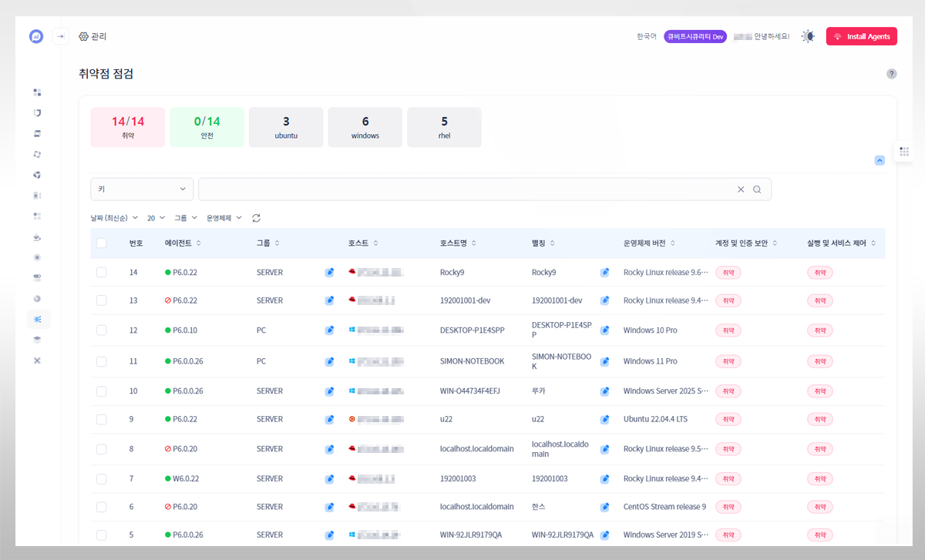Click inside the search input field
Viewport: 925px width, 560px height.
pos(462,189)
